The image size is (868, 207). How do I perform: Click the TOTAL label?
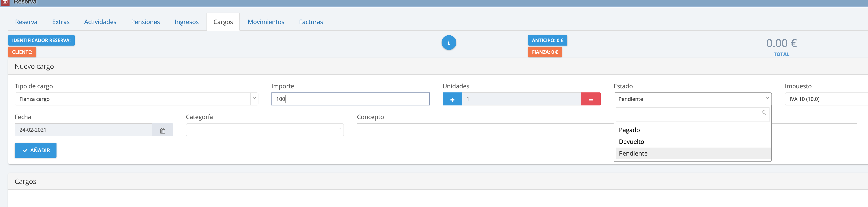point(781,54)
